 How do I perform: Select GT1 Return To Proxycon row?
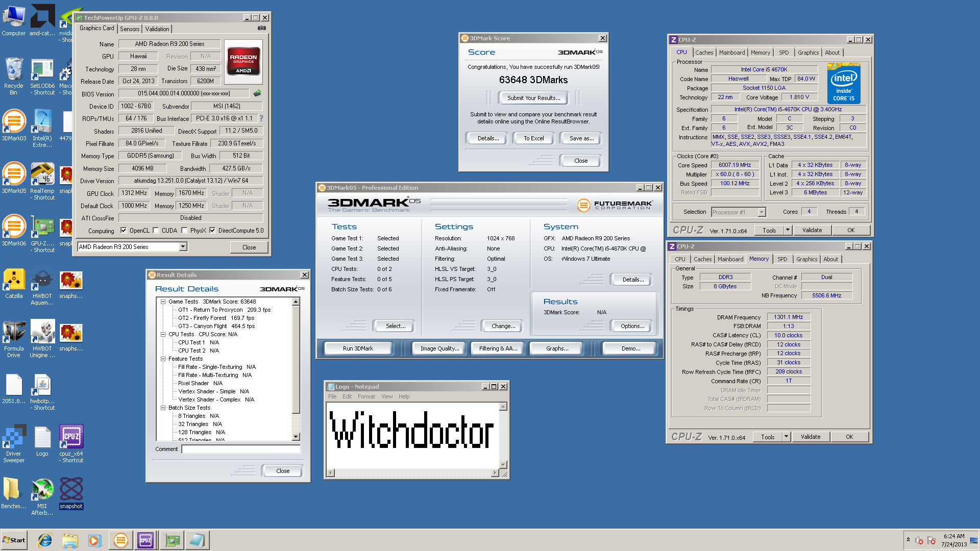(224, 310)
